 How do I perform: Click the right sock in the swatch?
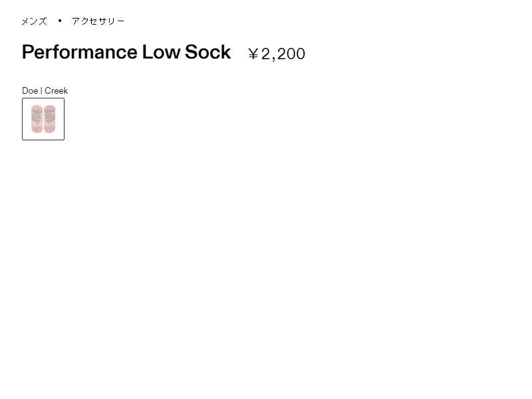pyautogui.click(x=49, y=119)
